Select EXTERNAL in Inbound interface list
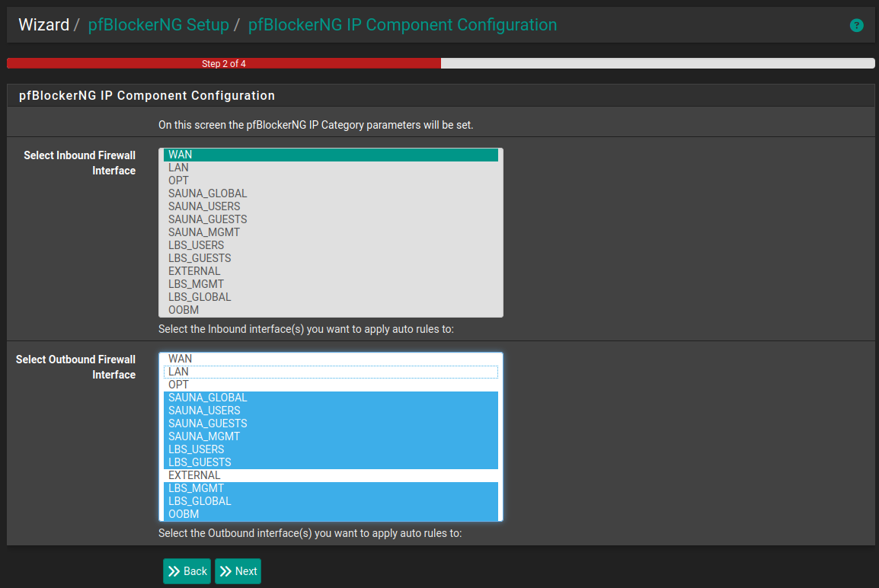 pyautogui.click(x=331, y=270)
